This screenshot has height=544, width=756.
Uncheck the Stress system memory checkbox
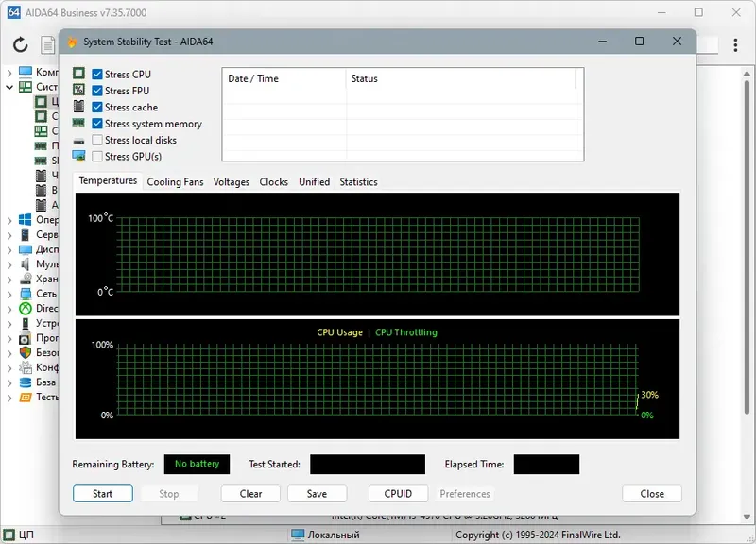(97, 124)
